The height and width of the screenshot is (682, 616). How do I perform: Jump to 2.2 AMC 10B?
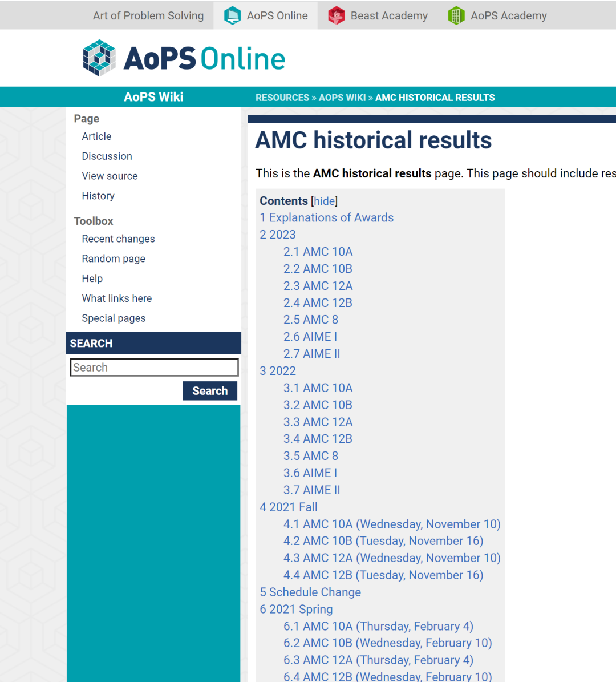pyautogui.click(x=318, y=269)
